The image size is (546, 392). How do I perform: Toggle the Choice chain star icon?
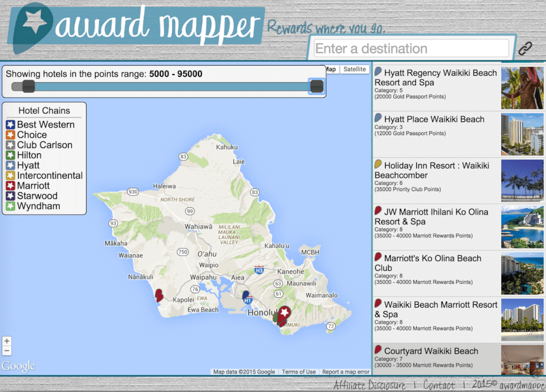pos(11,135)
